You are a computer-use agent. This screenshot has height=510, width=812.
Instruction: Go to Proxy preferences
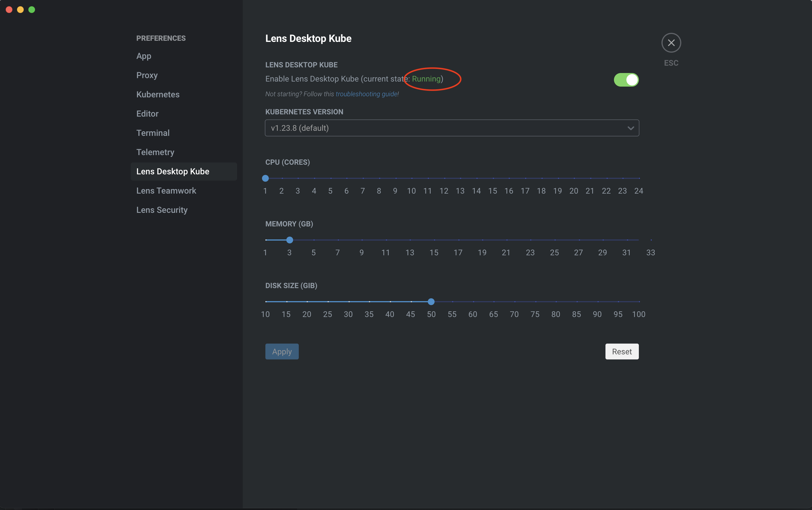147,75
